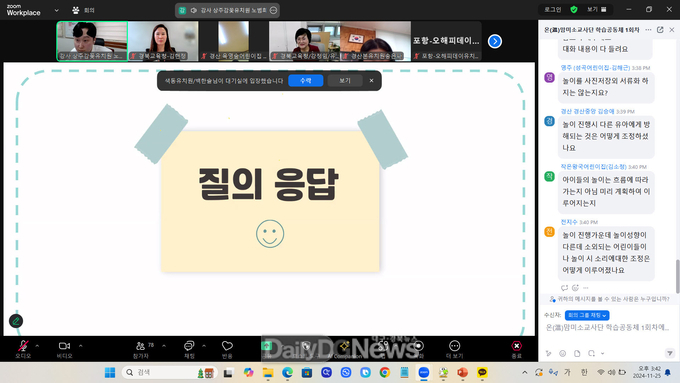The height and width of the screenshot is (383, 680).
Task: Select the emoji icon in chat composer
Action: click(x=562, y=354)
